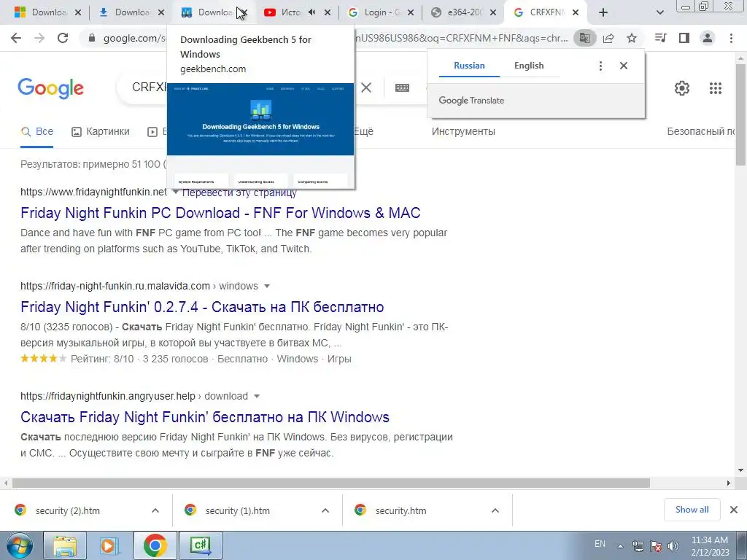This screenshot has width=747, height=560.
Task: Click the EN language indicator
Action: pos(600,544)
